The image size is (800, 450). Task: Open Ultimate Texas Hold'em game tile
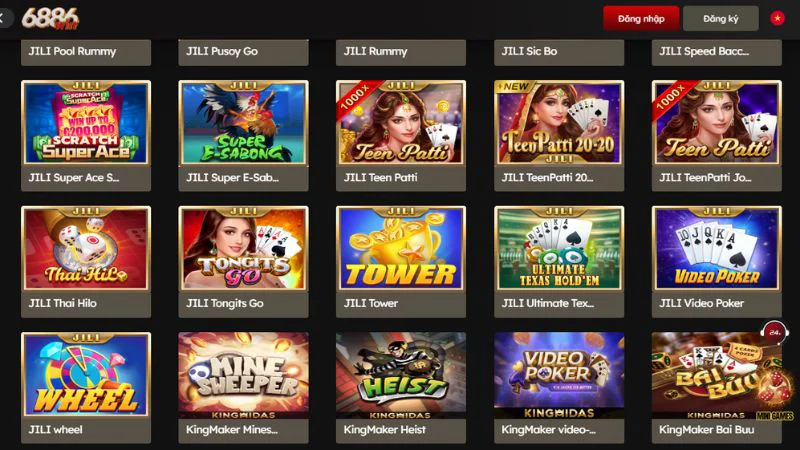(559, 248)
